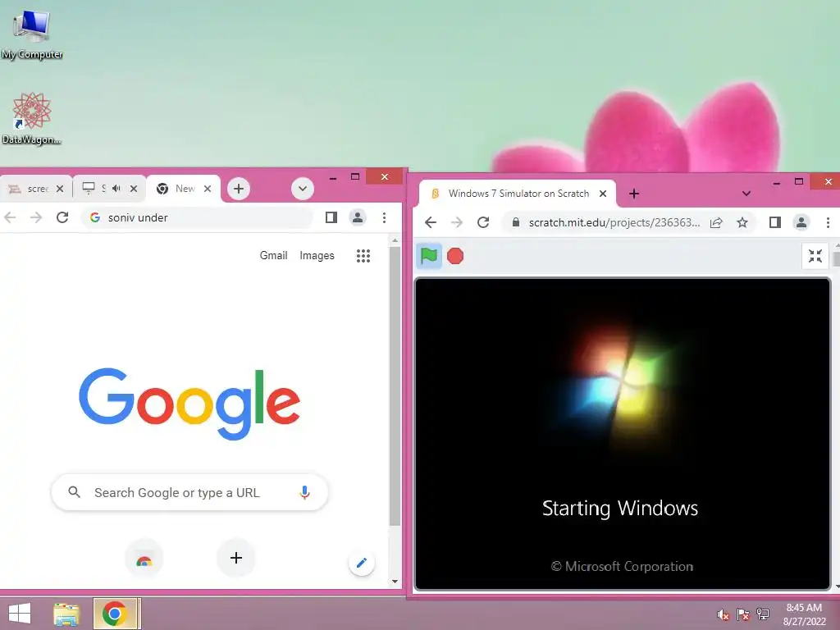Image resolution: width=840 pixels, height=630 pixels.
Task: Switch to the tab playing audio
Action: 109,189
